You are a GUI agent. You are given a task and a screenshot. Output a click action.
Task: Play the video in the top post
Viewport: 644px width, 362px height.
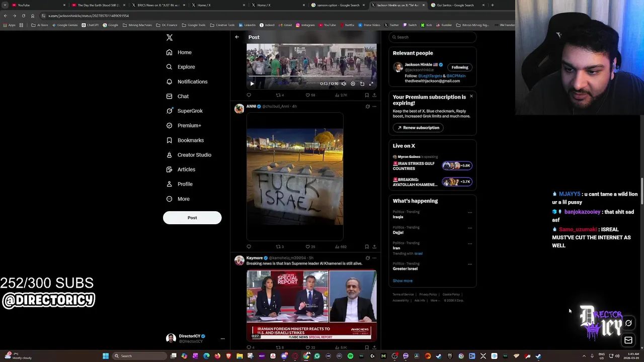tap(252, 83)
